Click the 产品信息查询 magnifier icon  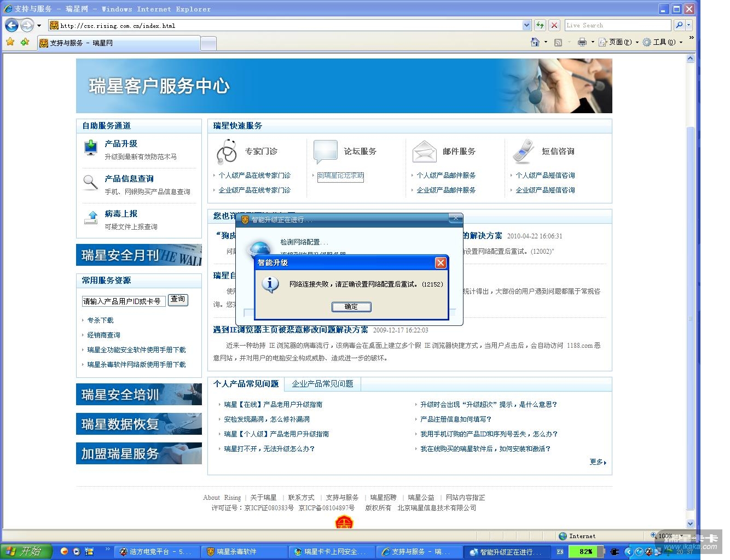tap(90, 182)
